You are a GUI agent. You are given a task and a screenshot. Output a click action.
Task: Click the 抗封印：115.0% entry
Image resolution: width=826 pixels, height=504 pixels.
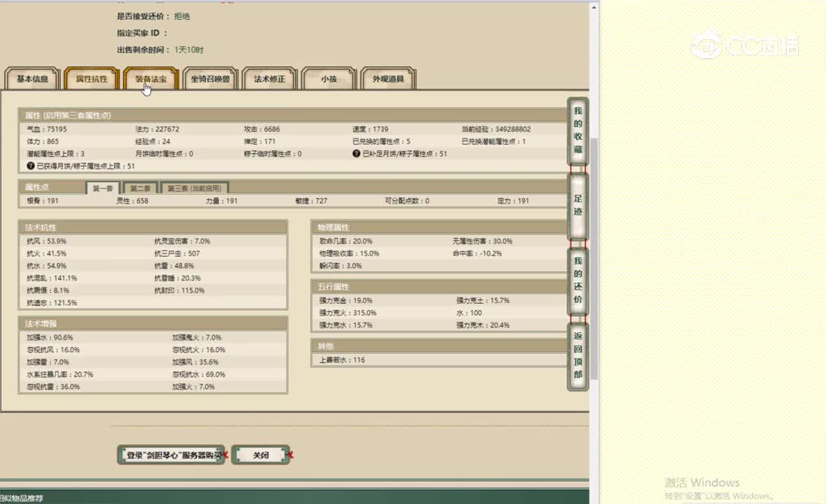(179, 290)
